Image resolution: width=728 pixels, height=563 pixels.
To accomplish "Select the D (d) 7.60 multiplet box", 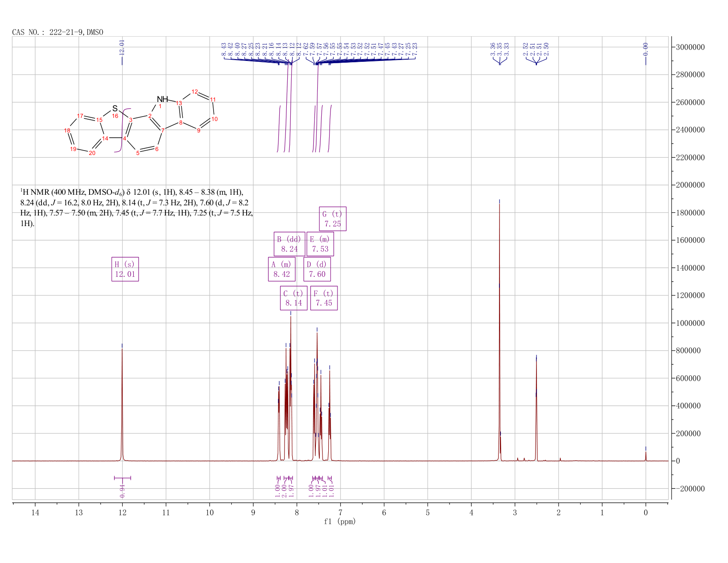I will (317, 269).
